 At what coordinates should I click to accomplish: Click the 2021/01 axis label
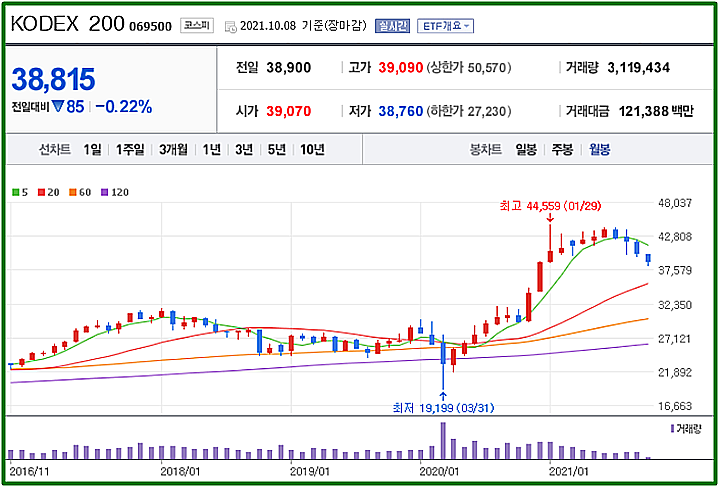(568, 470)
